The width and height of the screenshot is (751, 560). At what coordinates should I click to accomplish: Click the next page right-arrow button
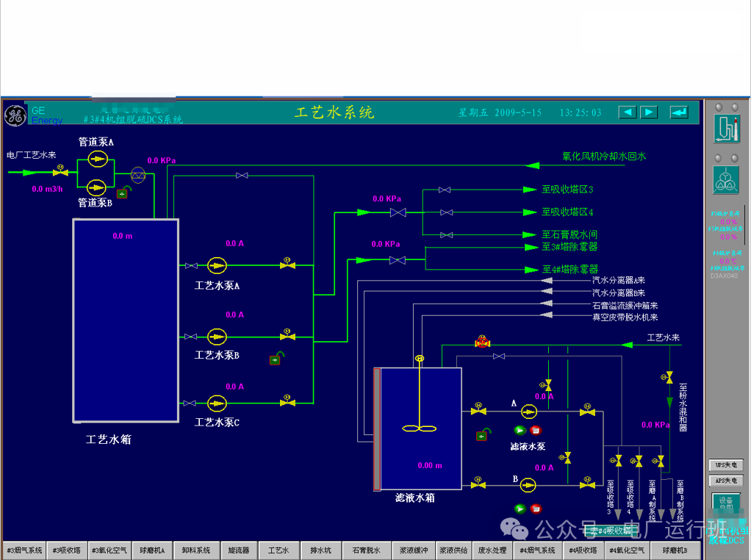click(x=649, y=112)
